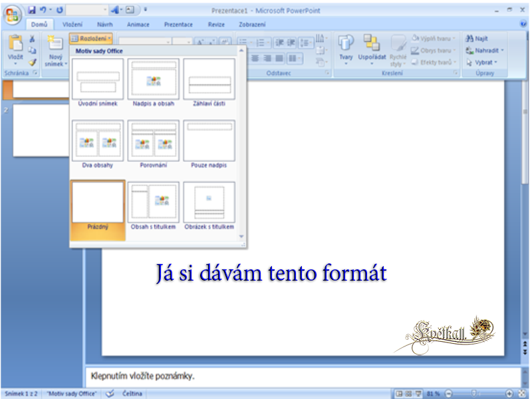Choose the Dva obsahy layout
This screenshot has height=399, width=532.
98,144
